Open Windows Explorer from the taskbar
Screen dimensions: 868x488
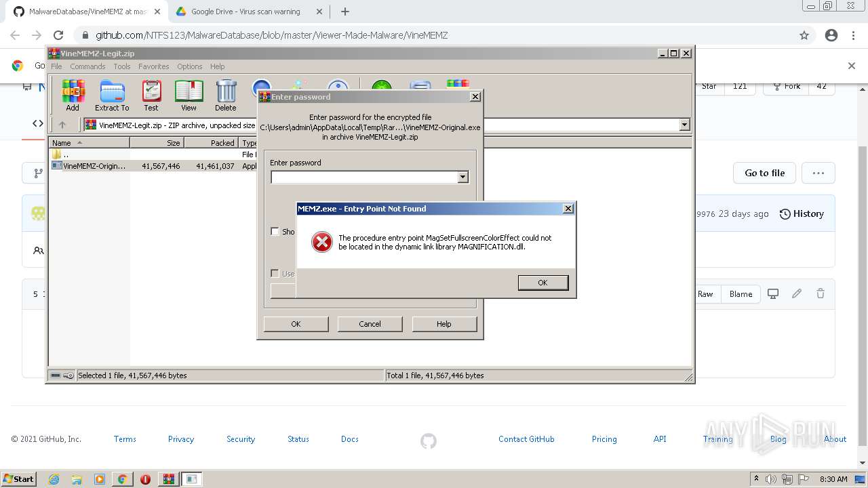(x=77, y=479)
